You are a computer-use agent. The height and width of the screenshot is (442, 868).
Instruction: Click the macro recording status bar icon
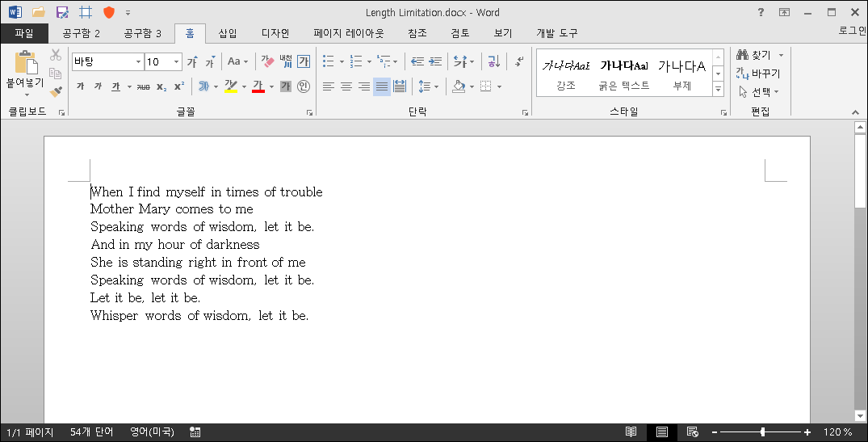[195, 432]
